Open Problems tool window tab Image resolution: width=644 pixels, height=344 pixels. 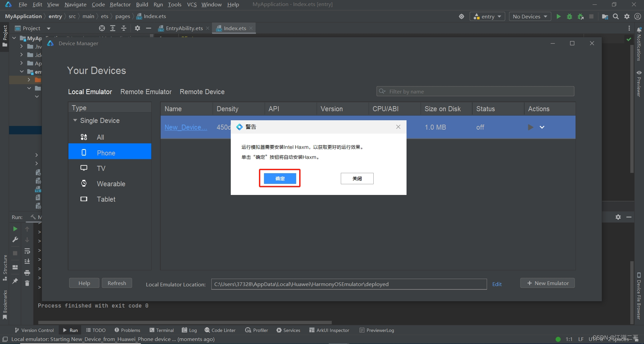click(127, 330)
